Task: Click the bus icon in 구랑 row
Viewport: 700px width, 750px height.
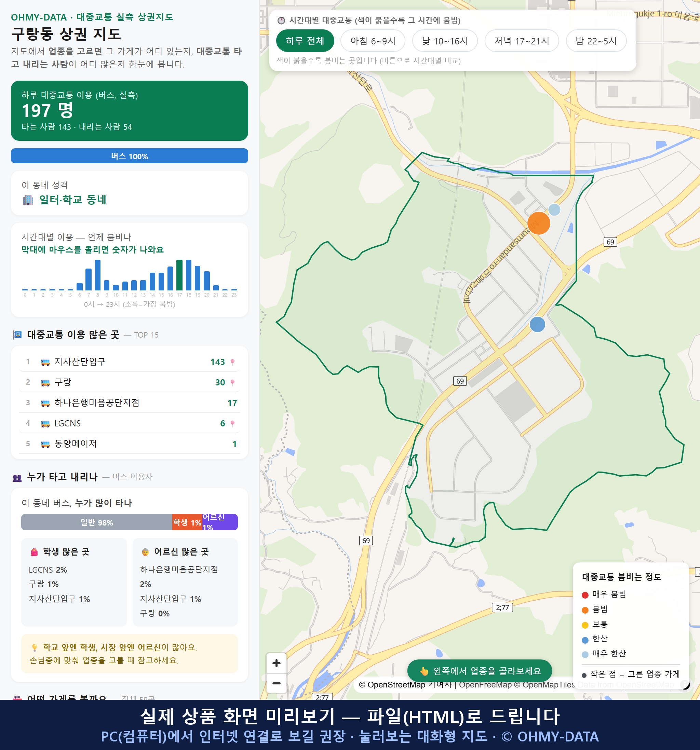Action: (45, 383)
